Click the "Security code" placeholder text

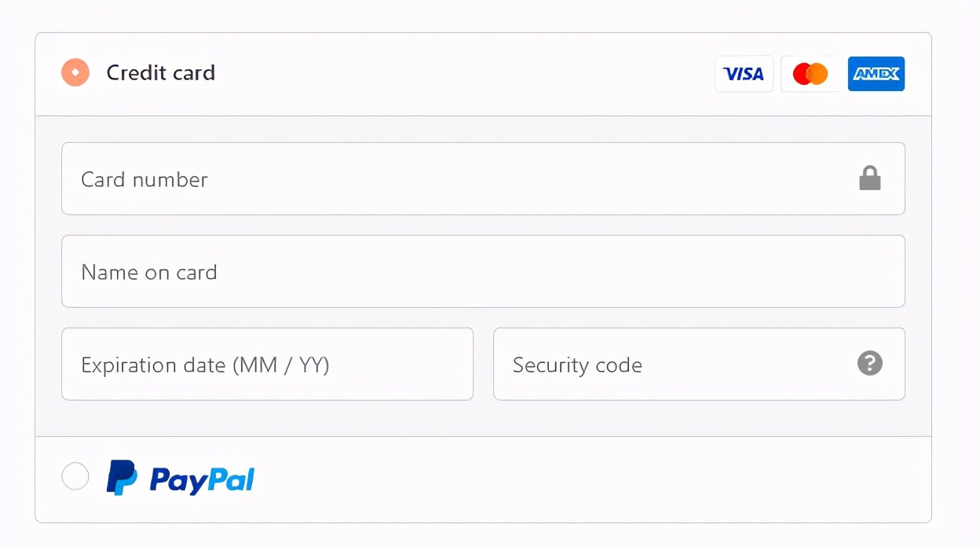click(x=577, y=365)
